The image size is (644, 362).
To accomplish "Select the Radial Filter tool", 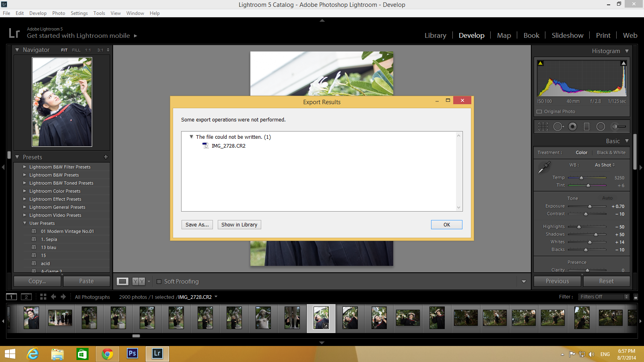I will coord(601,127).
